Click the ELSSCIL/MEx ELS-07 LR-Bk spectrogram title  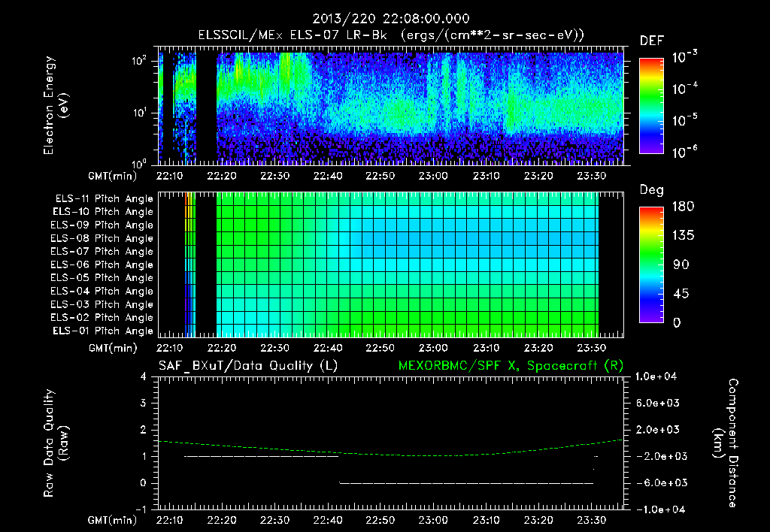pyautogui.click(x=391, y=35)
